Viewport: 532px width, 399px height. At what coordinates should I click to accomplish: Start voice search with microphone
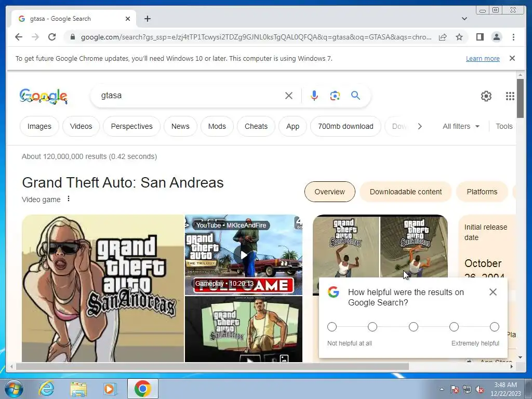tap(314, 96)
